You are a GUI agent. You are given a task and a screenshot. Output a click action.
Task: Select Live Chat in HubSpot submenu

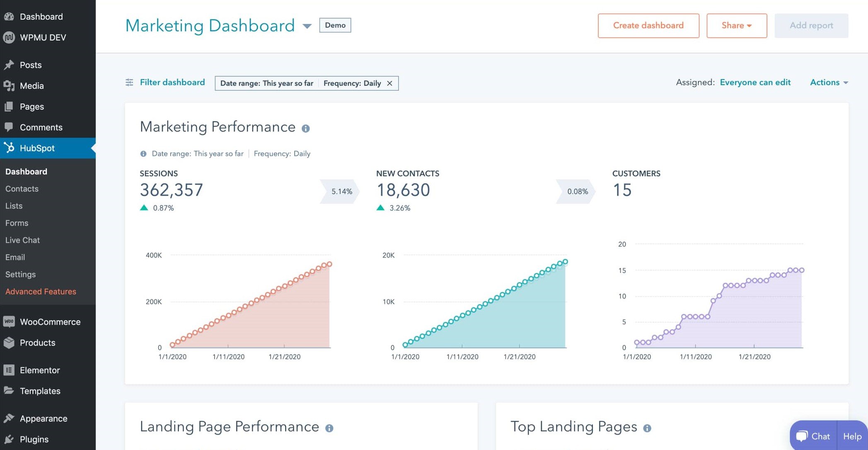pyautogui.click(x=23, y=240)
